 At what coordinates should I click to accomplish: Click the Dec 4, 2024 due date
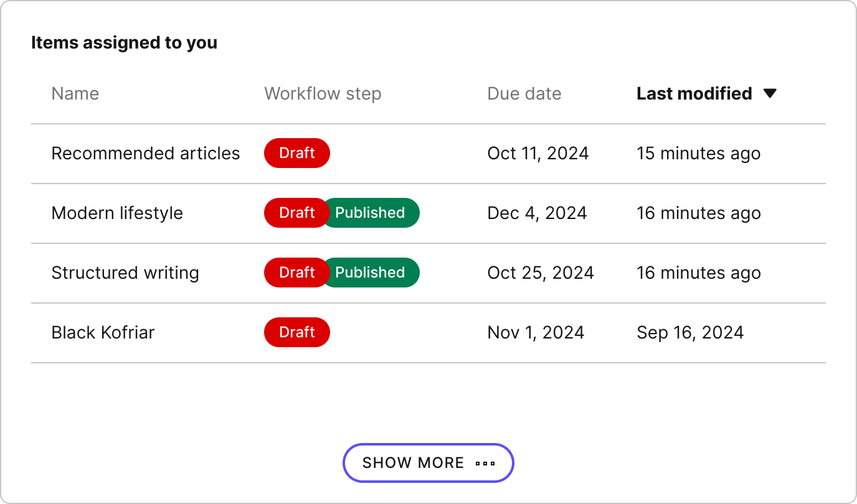click(537, 213)
